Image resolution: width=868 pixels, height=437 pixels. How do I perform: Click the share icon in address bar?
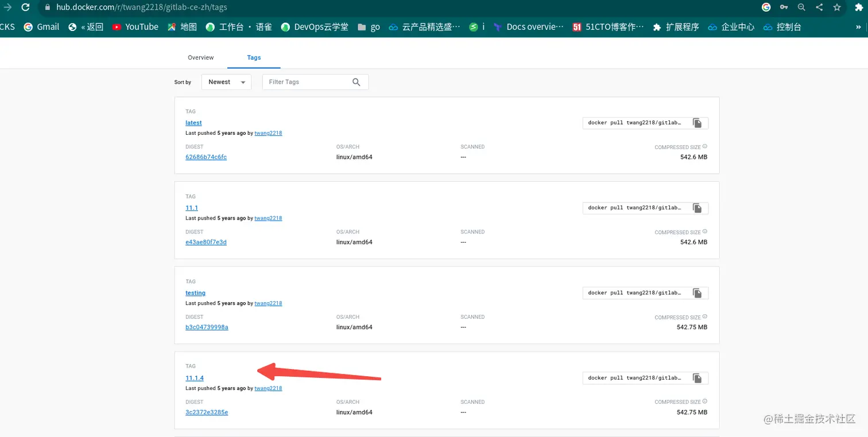tap(819, 7)
